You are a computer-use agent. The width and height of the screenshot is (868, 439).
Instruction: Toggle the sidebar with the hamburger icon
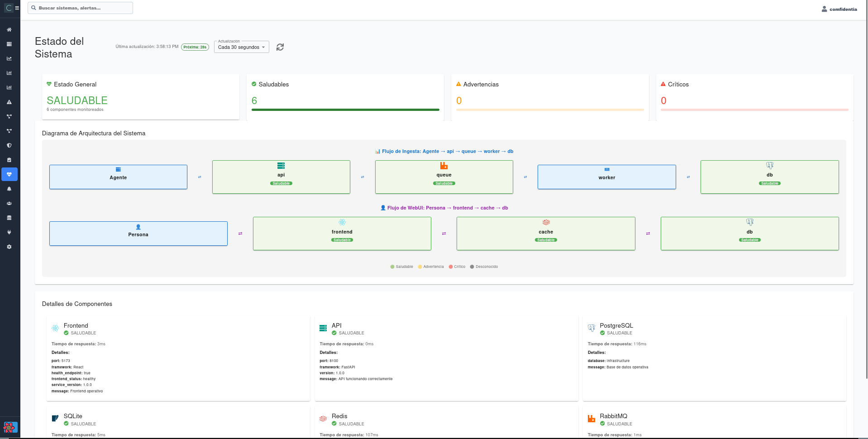click(17, 8)
